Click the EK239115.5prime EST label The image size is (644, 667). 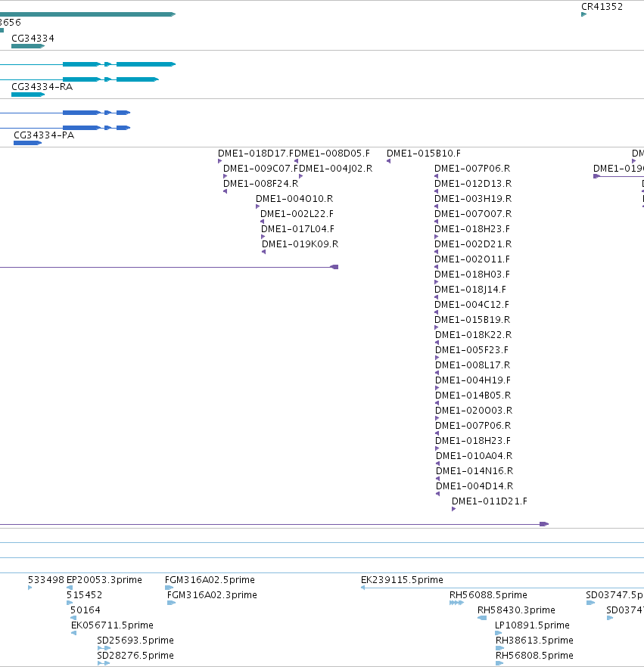click(402, 580)
